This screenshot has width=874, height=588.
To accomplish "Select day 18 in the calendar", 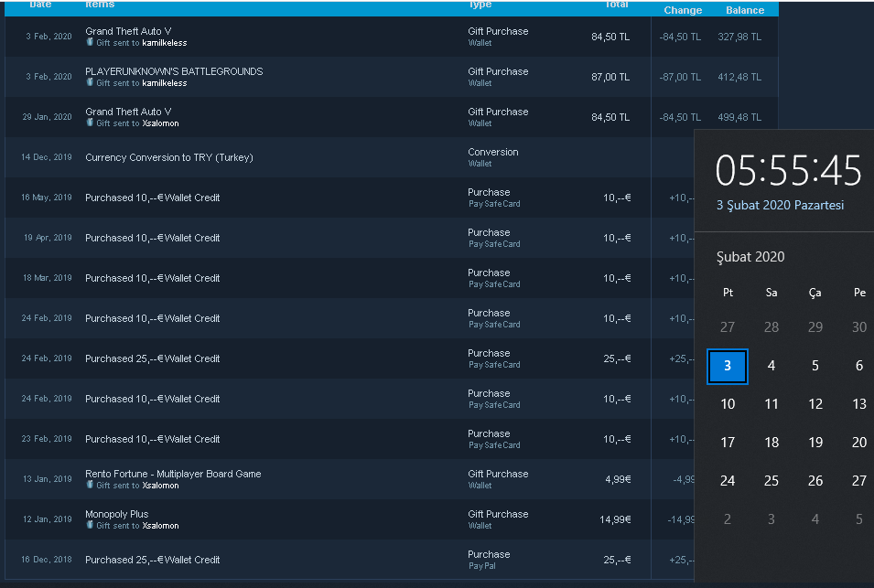I will click(771, 443).
